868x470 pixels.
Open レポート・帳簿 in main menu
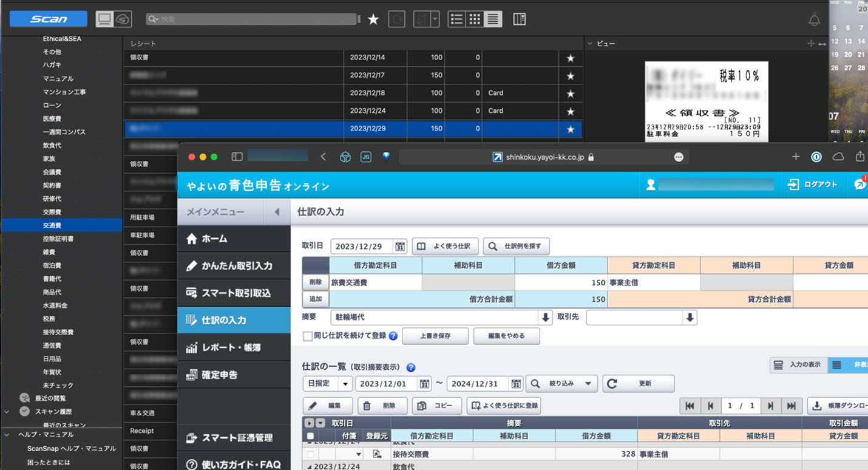(x=234, y=347)
